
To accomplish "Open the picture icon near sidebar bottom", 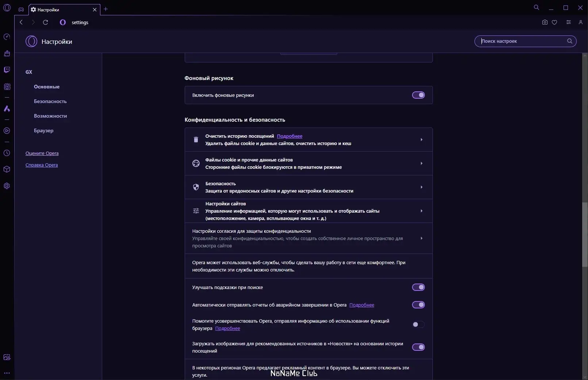I will click(x=7, y=357).
